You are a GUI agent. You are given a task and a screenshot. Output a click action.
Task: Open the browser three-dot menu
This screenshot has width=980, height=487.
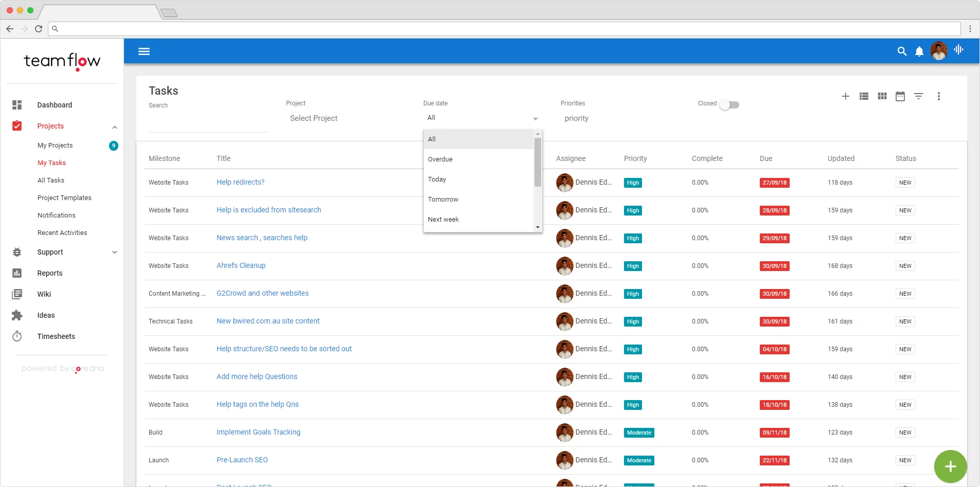[x=970, y=29]
